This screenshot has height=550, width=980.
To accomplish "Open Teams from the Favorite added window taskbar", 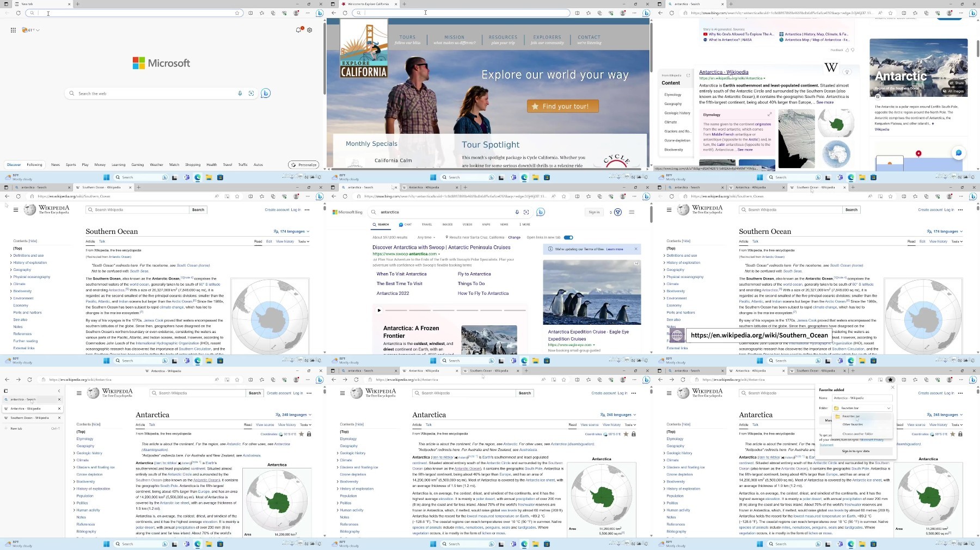I will point(840,544).
